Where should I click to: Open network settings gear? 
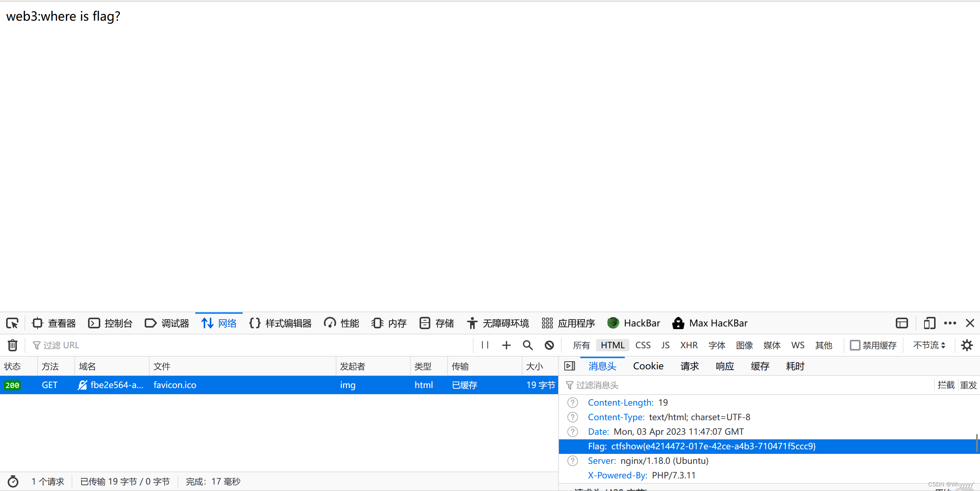[x=967, y=345]
